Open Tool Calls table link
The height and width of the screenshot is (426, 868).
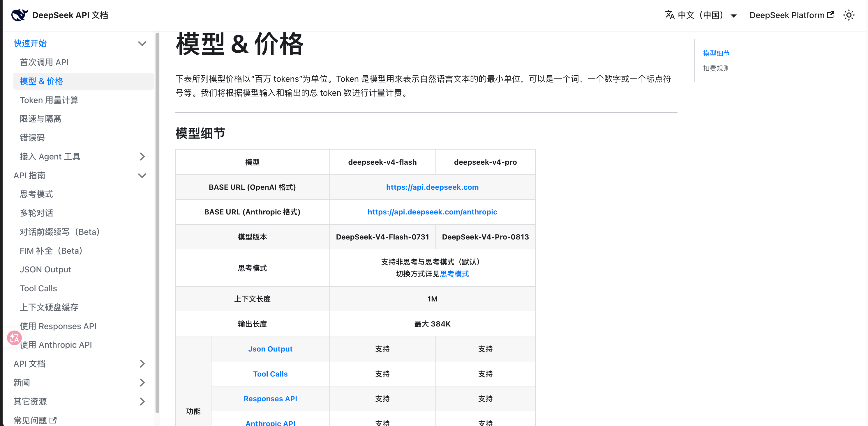270,374
